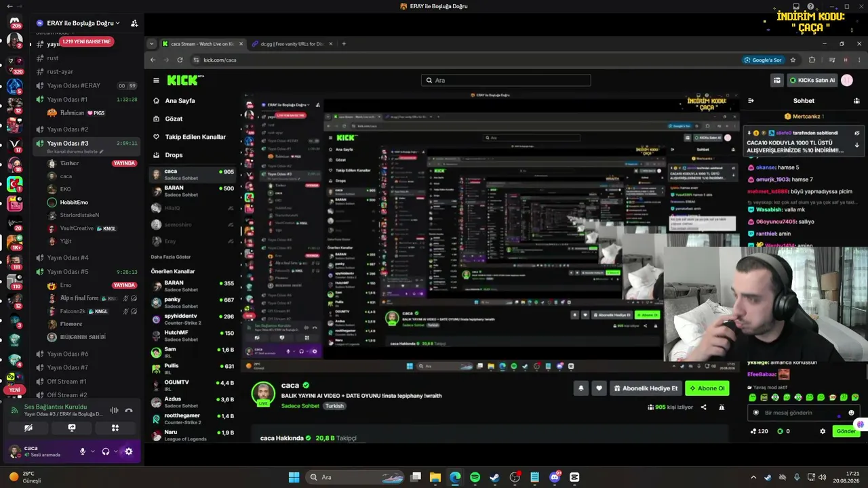Open the Kick profile avatar menu
This screenshot has height=488, width=868.
[847, 80]
